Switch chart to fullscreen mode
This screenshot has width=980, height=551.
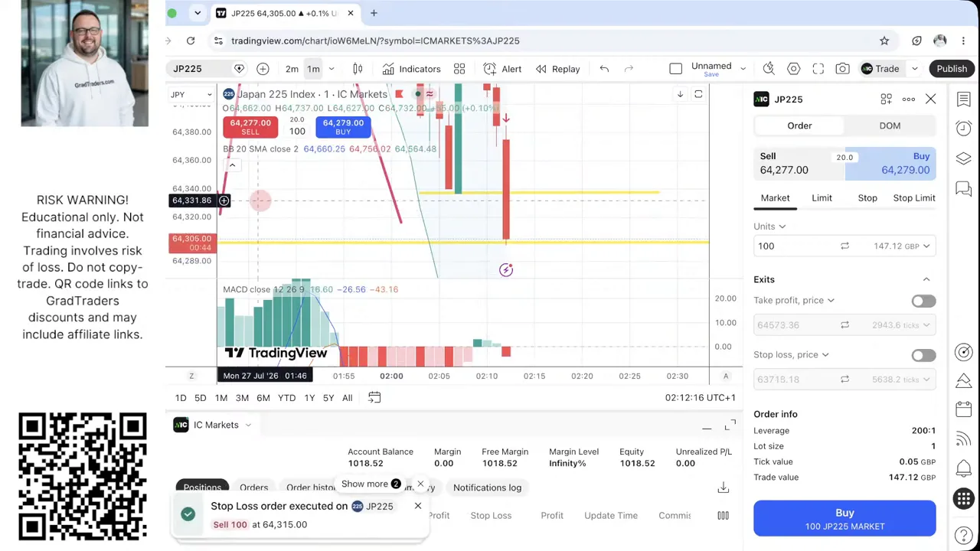(x=818, y=69)
